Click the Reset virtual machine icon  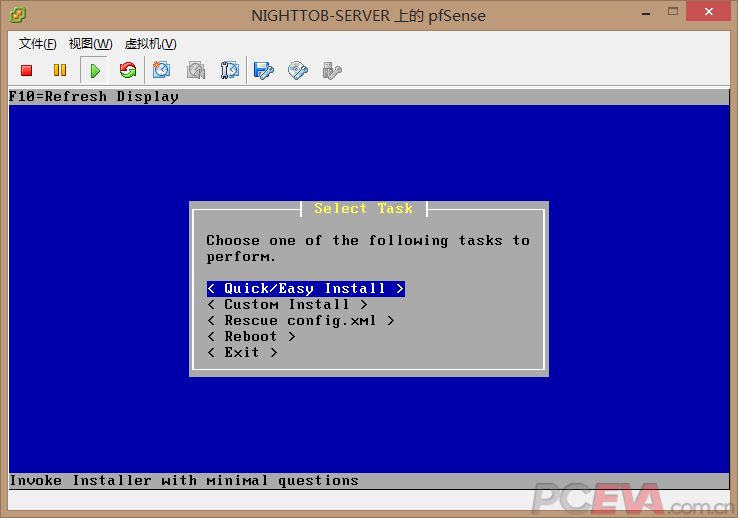pyautogui.click(x=127, y=70)
